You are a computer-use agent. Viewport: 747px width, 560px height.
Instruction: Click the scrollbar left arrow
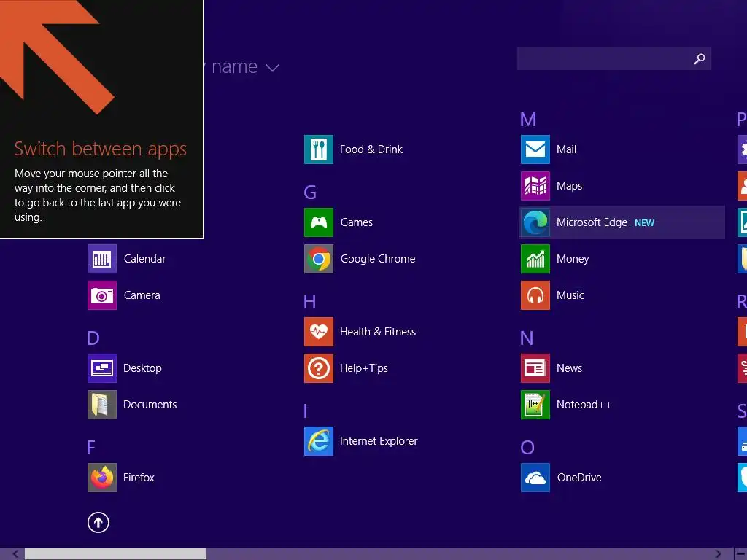[16, 554]
